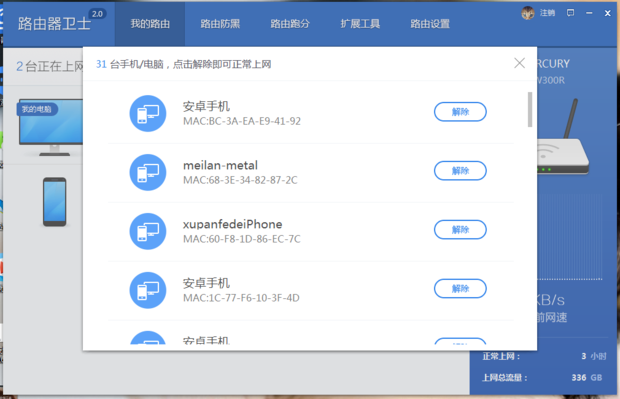
Task: Click MAC:68-3E-34-82-87-2C text
Action: [x=240, y=180]
